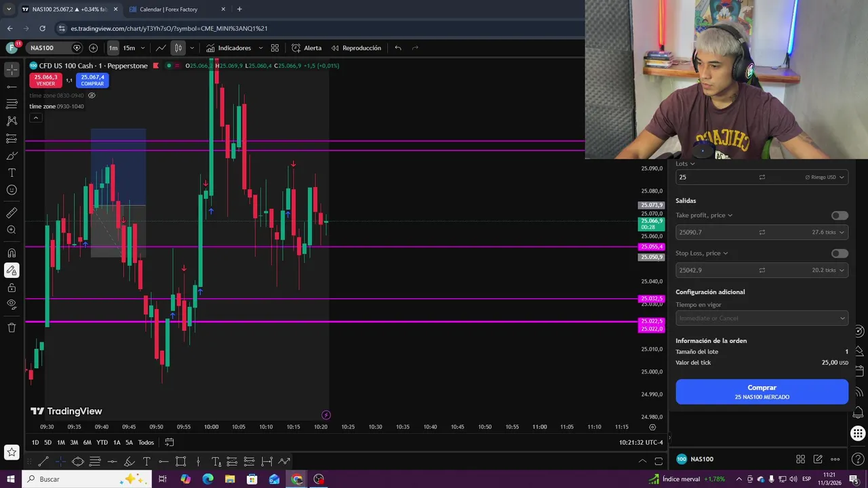
Task: Toggle the magnet mode icon
Action: pyautogui.click(x=12, y=253)
